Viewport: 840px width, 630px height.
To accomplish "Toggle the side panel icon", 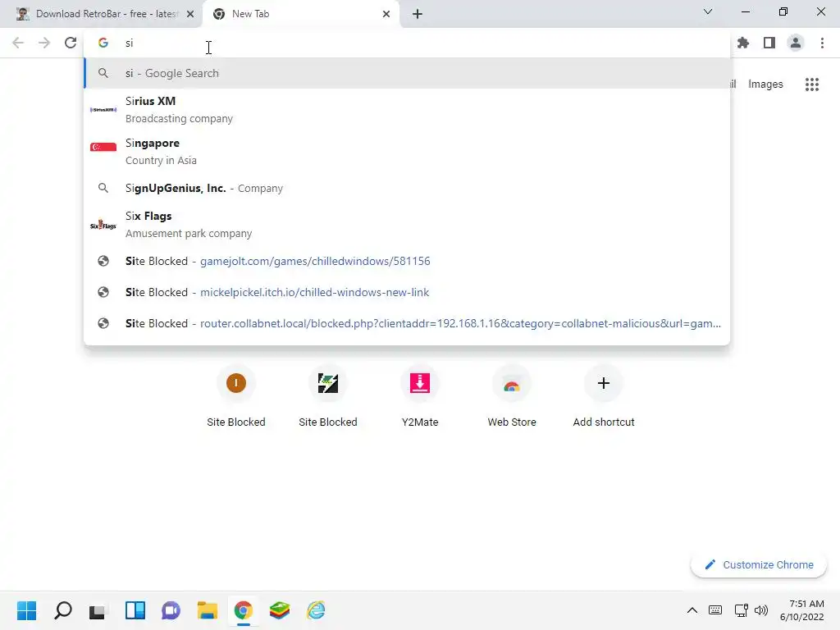I will click(x=769, y=43).
